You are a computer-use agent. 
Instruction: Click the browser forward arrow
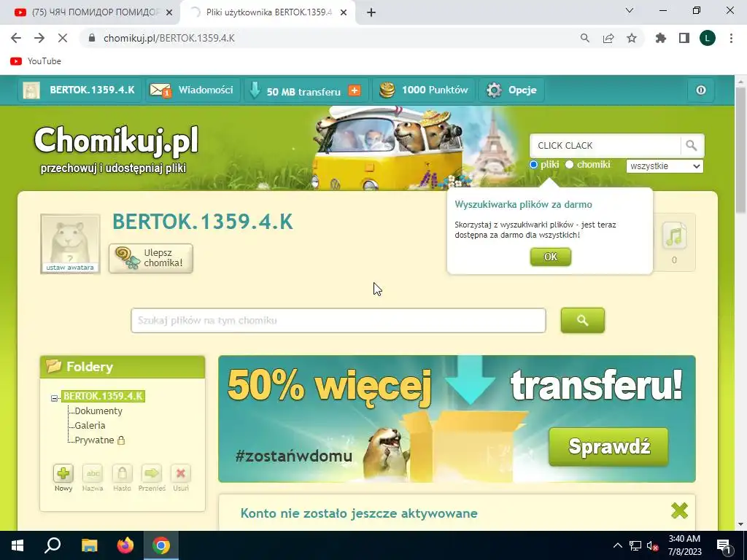click(39, 38)
